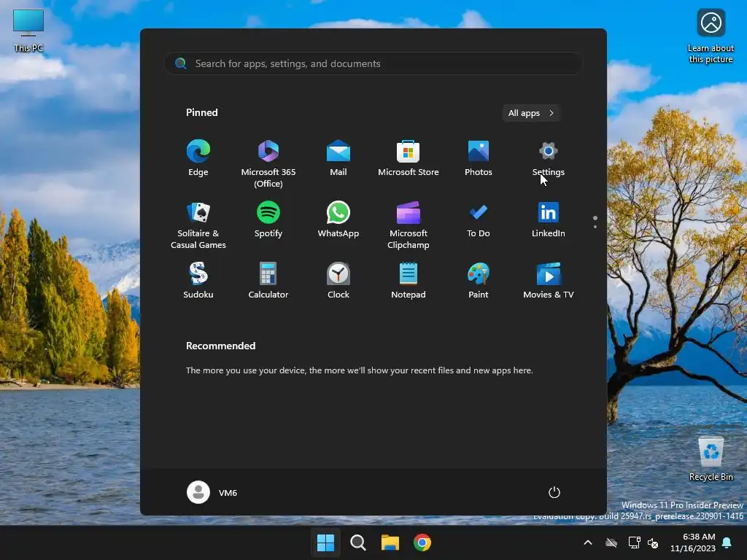
Task: Select This PC desktop icon
Action: coord(28,31)
